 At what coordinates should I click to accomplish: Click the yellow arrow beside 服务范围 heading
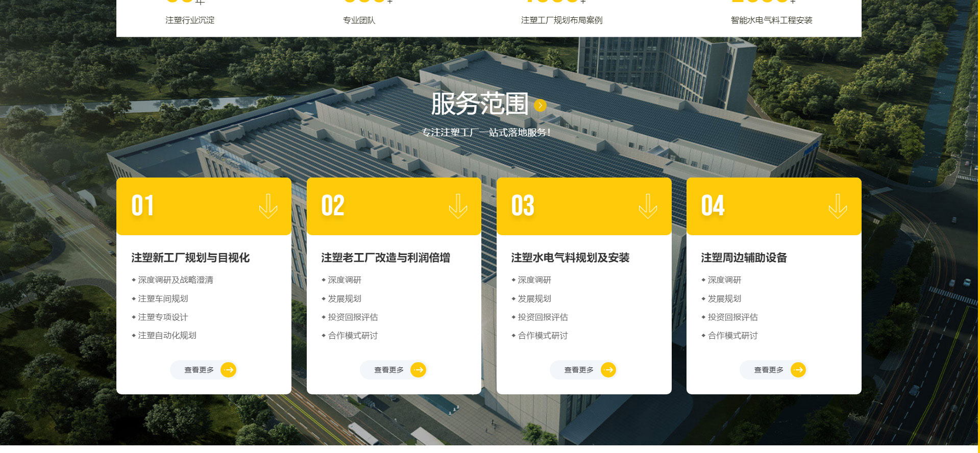tap(540, 106)
